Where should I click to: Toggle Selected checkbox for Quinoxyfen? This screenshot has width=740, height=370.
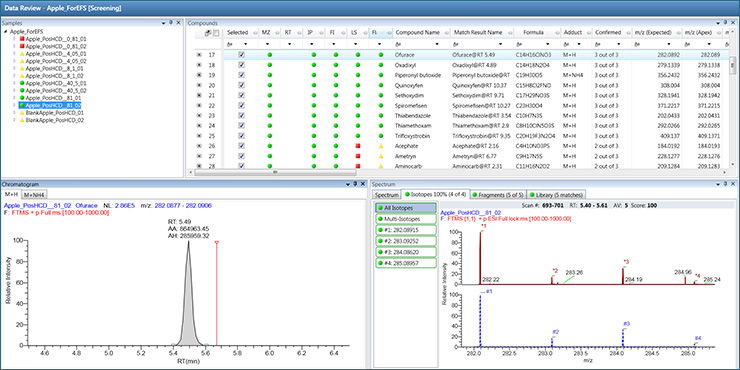[242, 85]
